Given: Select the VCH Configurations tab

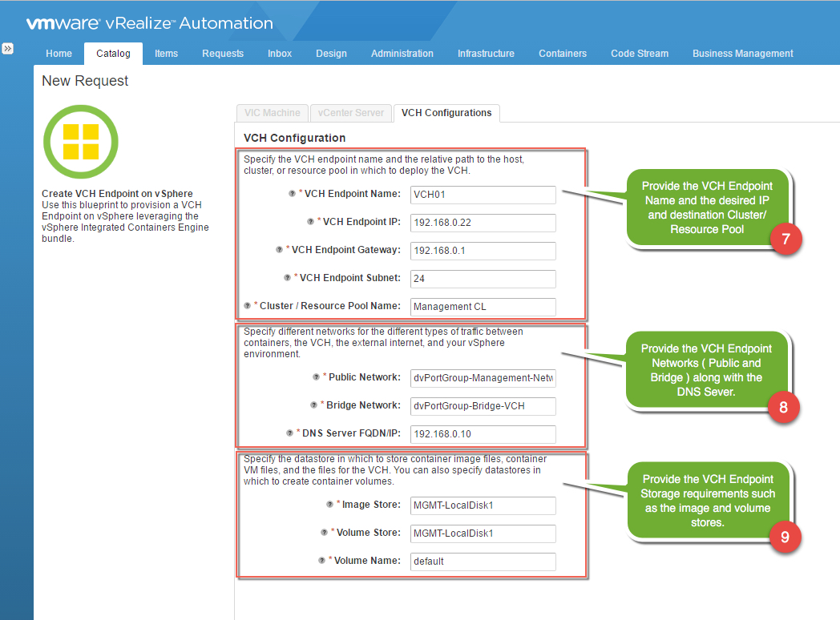Looking at the screenshot, I should tap(446, 113).
